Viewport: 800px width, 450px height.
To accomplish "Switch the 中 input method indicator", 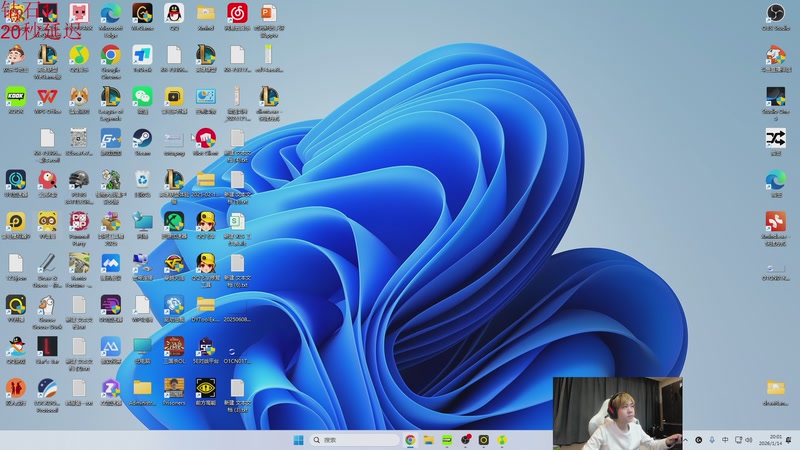I will [725, 440].
